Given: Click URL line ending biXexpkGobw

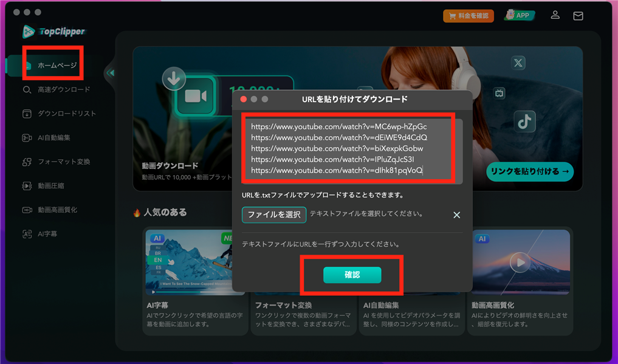Looking at the screenshot, I should pyautogui.click(x=337, y=149).
